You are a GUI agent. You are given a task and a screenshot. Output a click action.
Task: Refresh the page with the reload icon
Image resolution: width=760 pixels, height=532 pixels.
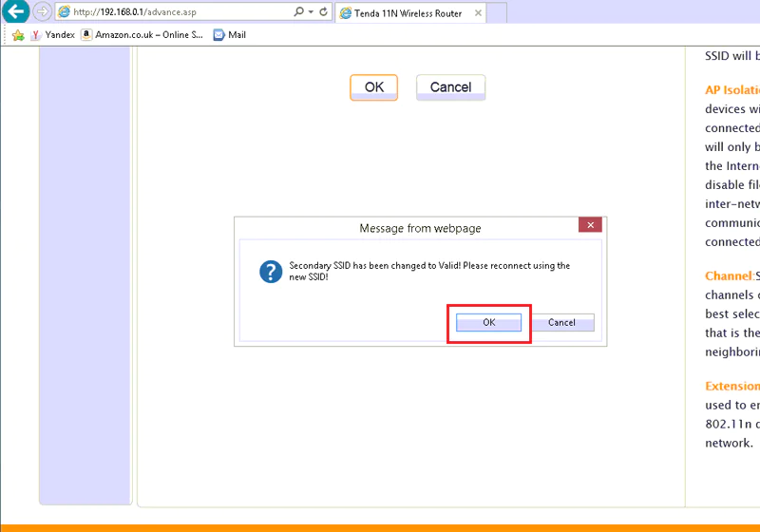[x=324, y=11]
